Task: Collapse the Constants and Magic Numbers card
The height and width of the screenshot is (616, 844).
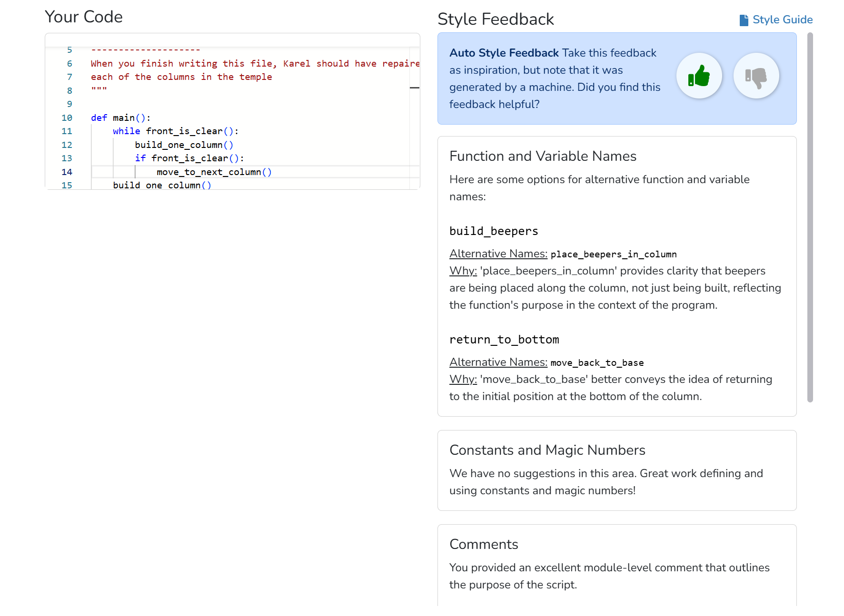Action: point(547,450)
